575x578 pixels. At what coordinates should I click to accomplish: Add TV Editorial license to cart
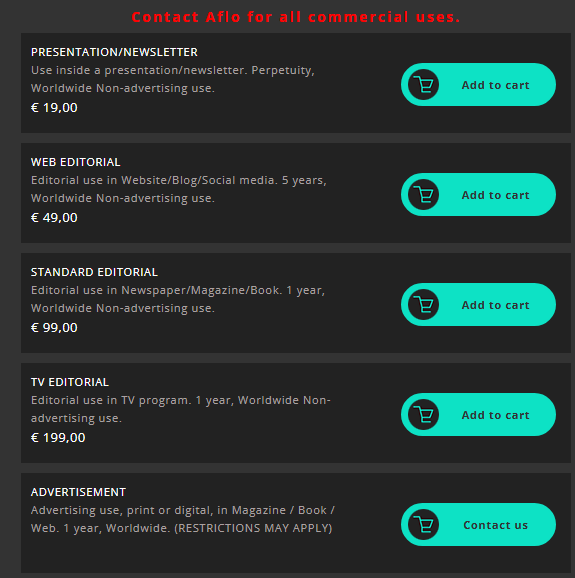478,414
